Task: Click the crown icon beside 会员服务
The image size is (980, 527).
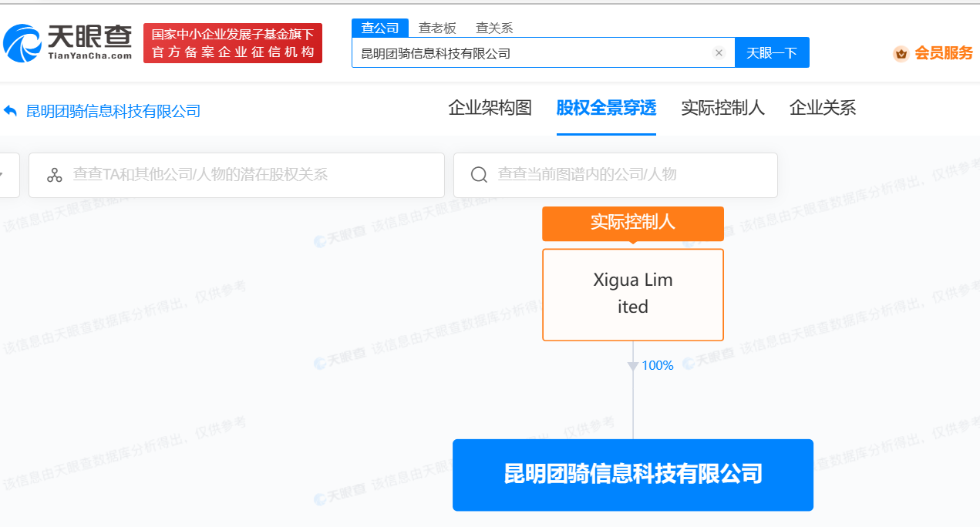Action: pos(901,53)
